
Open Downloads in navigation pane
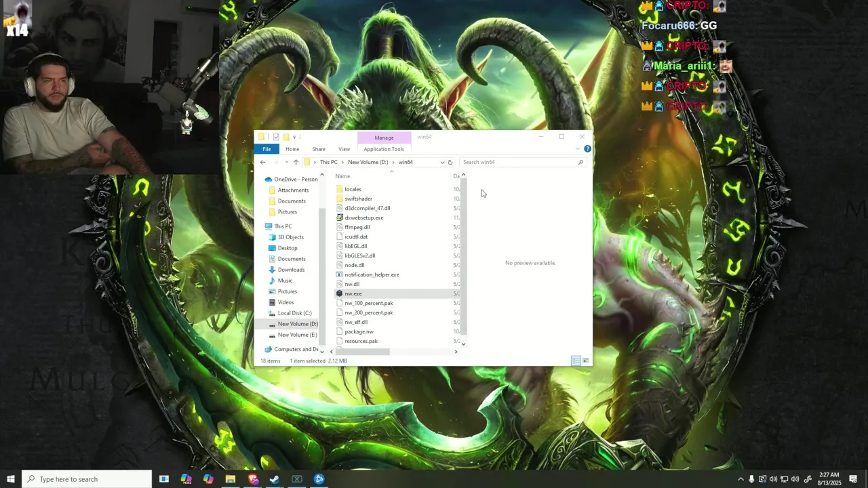(287, 270)
